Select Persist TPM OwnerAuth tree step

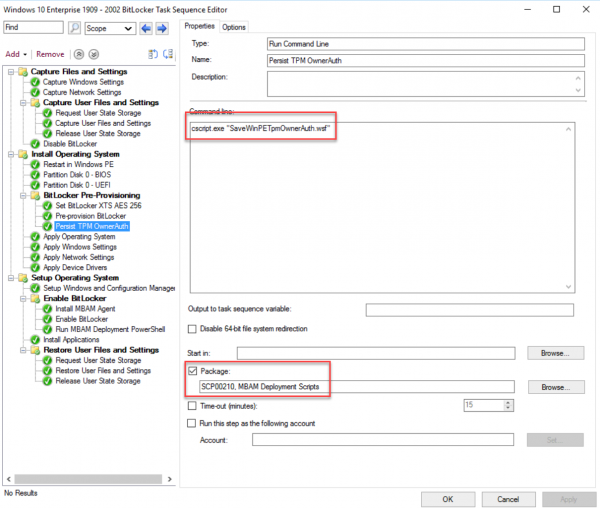point(92,226)
